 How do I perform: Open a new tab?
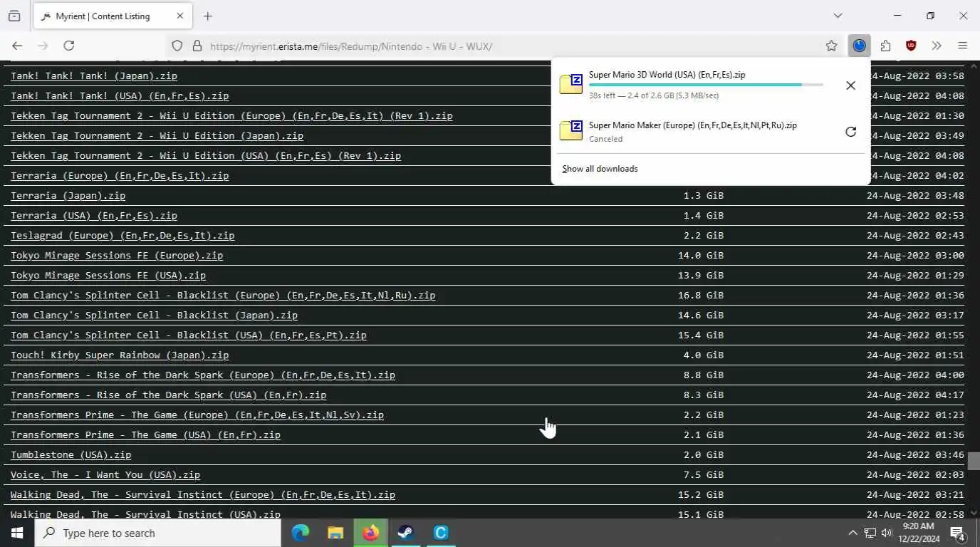click(x=207, y=16)
